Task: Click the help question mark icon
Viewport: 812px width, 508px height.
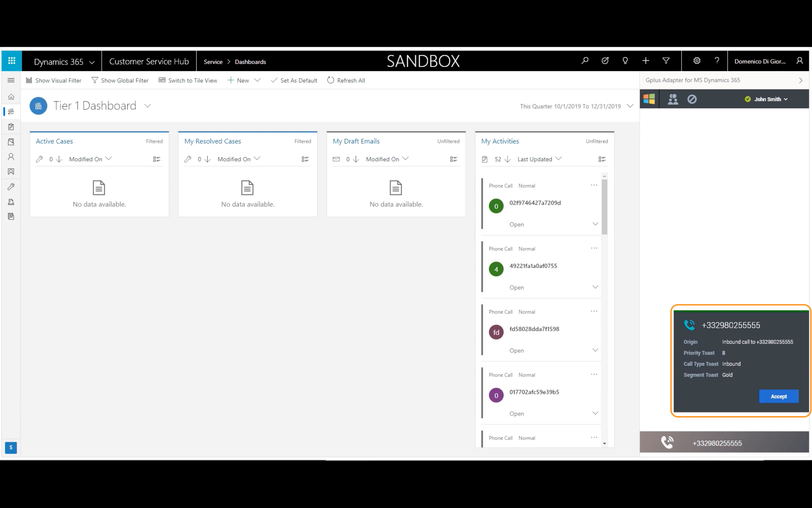Action: pos(717,61)
